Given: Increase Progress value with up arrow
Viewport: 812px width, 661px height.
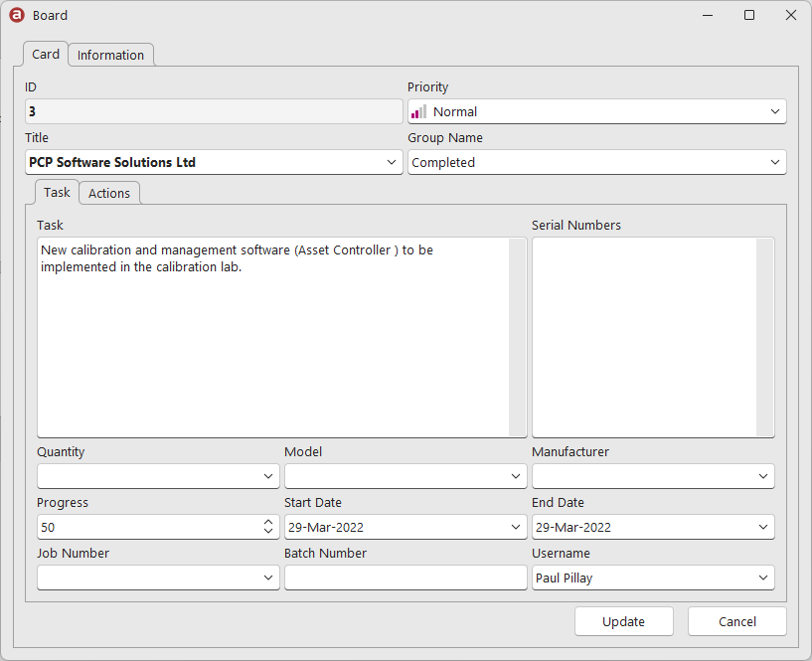Looking at the screenshot, I should click(x=267, y=522).
